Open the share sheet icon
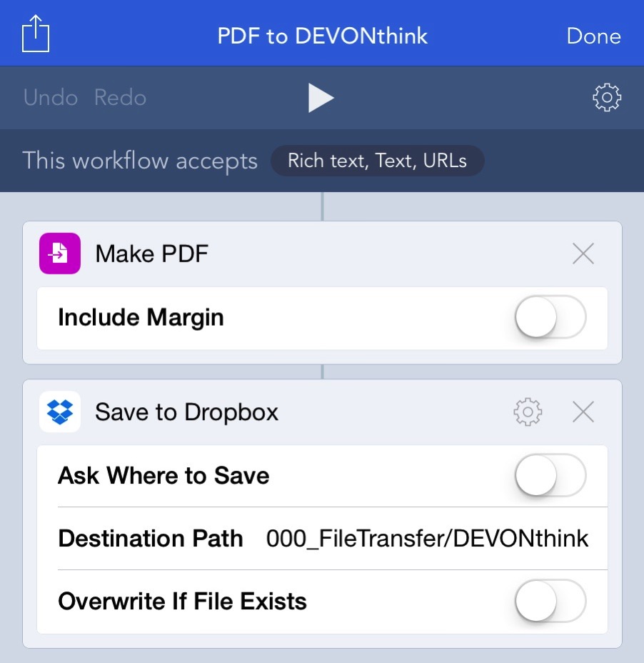Image resolution: width=644 pixels, height=663 pixels. 35,33
